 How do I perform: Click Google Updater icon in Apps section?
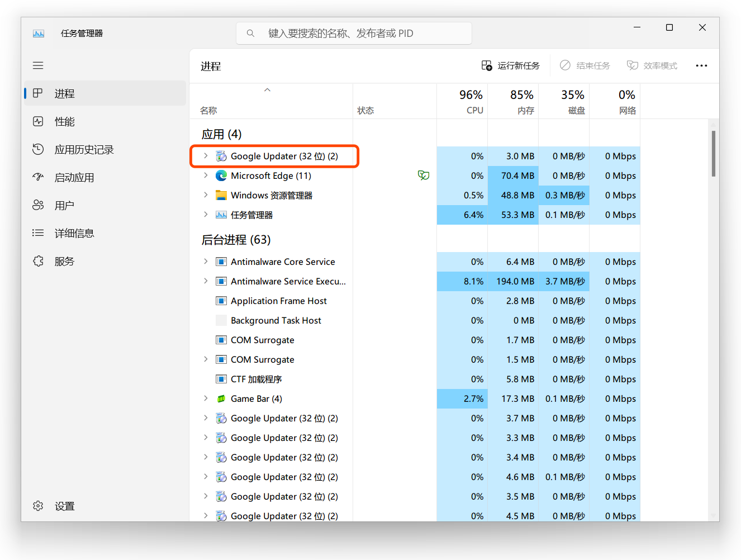click(221, 156)
